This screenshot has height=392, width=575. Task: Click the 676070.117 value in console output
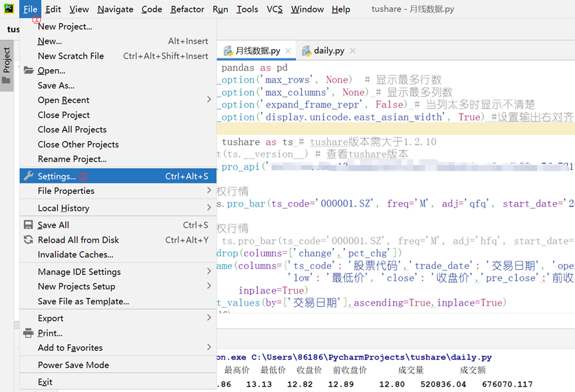point(507,384)
